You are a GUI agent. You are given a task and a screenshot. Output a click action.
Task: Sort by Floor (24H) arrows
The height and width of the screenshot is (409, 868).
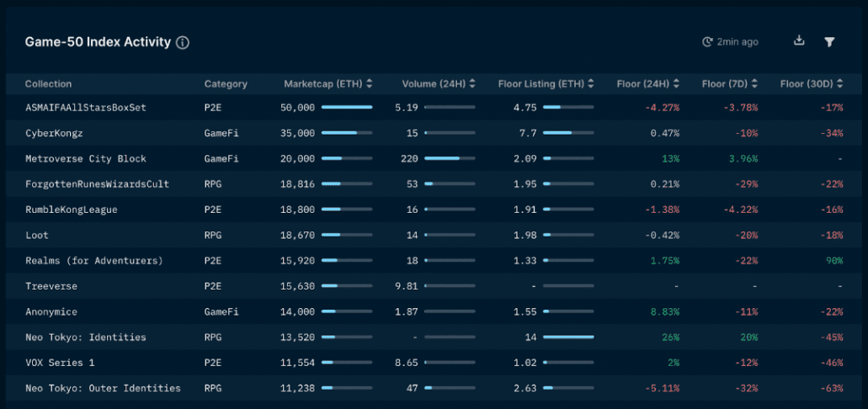point(676,84)
